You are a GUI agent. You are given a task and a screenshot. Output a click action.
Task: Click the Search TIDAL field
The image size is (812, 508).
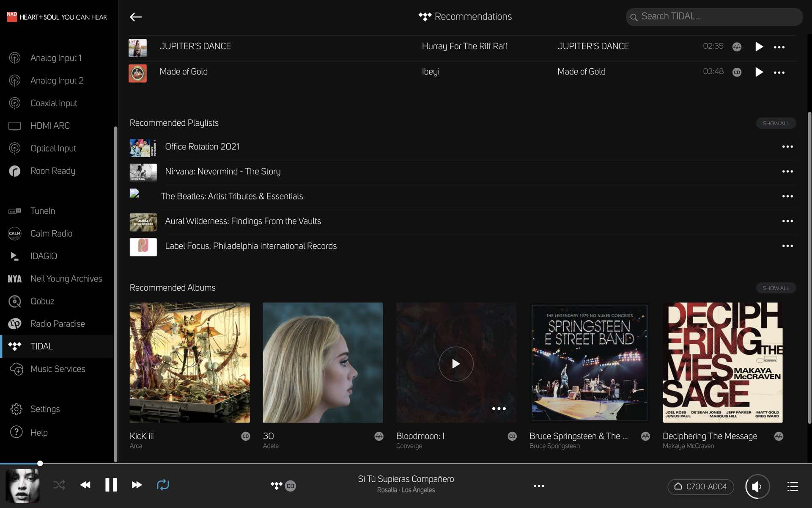[x=714, y=17]
